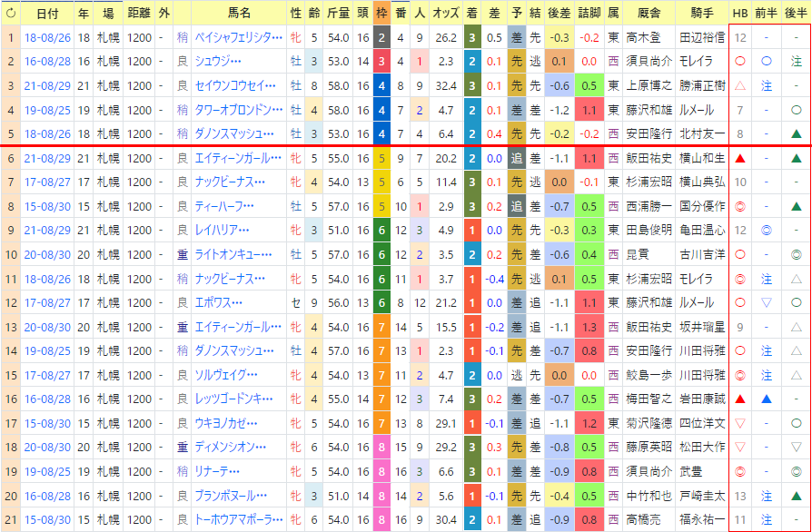Select row number 12 cell

[11, 302]
